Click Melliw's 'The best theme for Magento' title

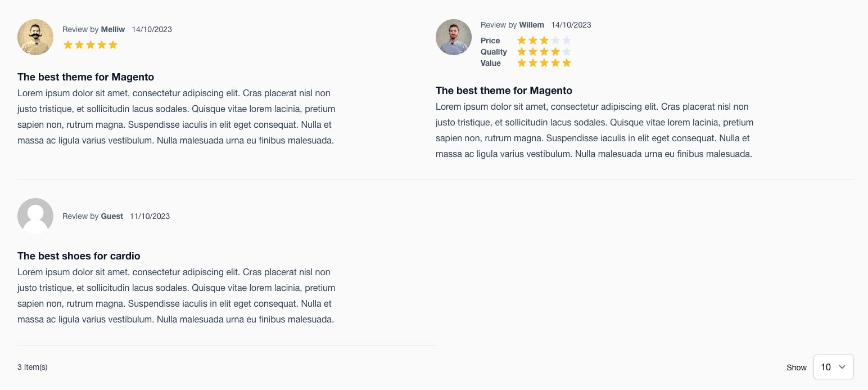click(x=85, y=77)
